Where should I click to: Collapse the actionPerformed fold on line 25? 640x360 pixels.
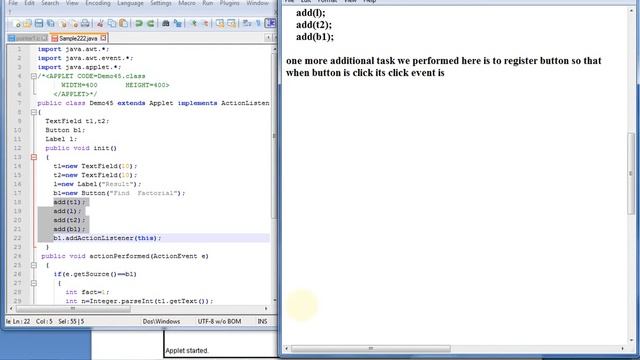click(x=34, y=265)
